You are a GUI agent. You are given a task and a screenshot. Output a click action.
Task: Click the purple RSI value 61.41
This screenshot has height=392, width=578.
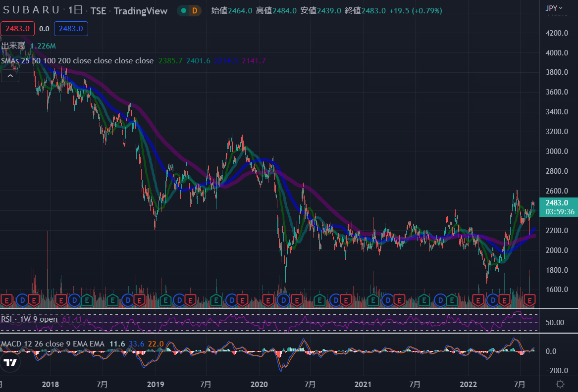coord(72,319)
